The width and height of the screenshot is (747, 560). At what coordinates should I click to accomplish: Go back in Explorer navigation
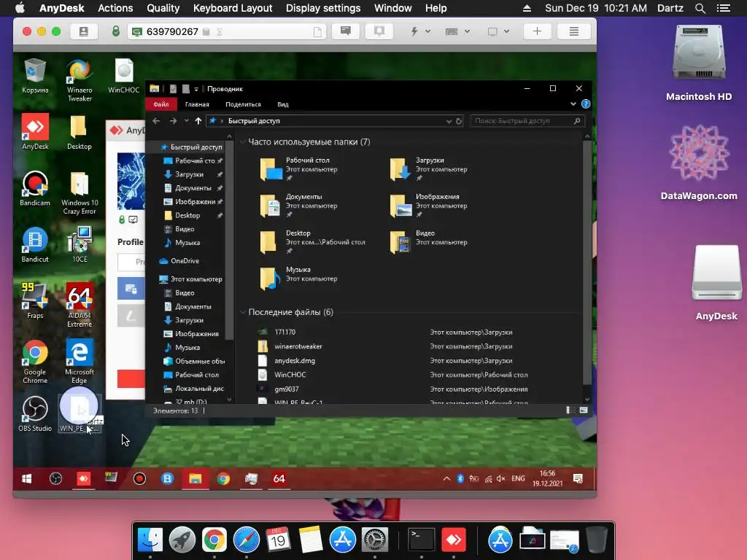(156, 121)
